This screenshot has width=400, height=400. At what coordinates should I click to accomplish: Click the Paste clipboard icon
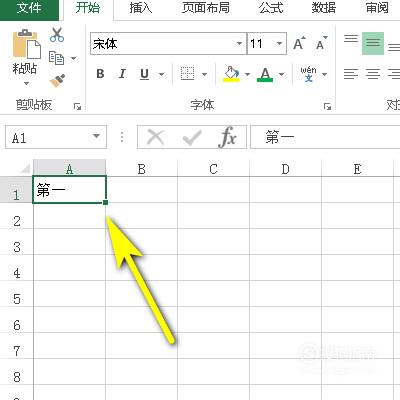coord(26,43)
